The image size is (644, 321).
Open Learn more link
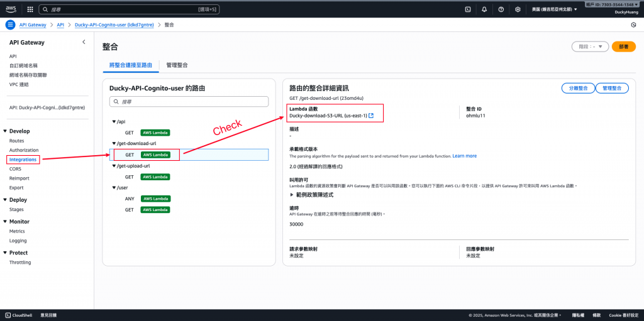click(x=465, y=156)
